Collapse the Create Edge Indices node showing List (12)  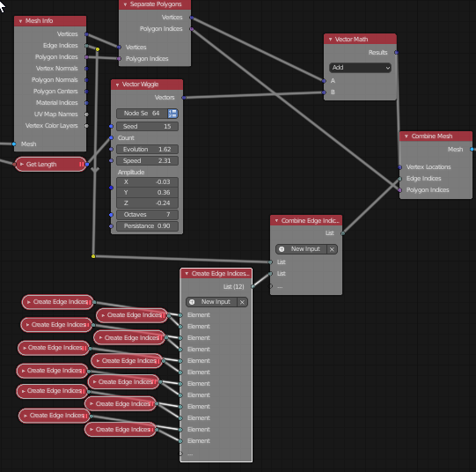coord(187,274)
